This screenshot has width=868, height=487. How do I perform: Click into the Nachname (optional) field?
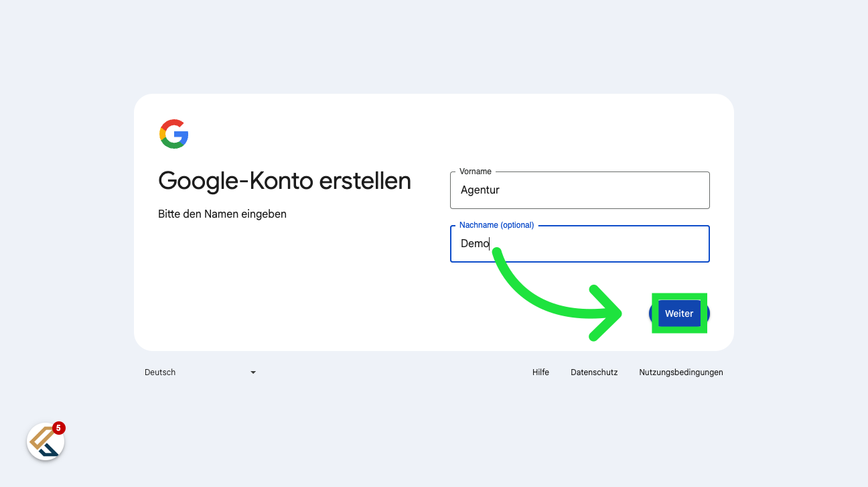tap(579, 244)
